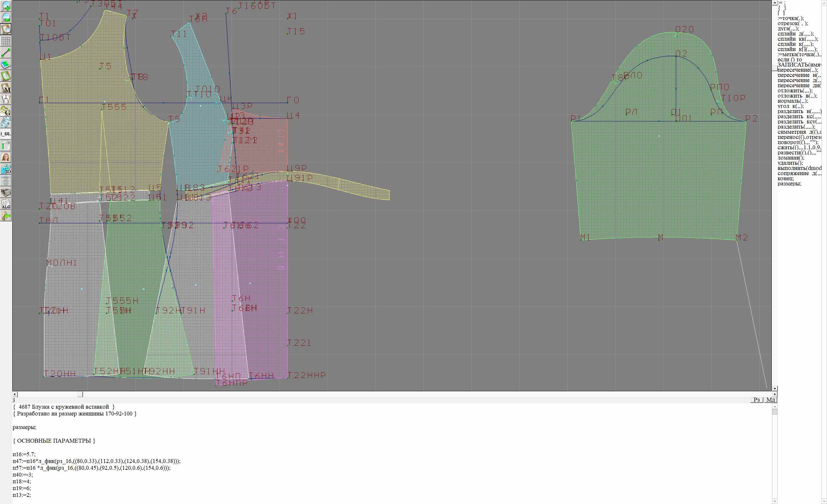
Task: Open the ALG algorithm document icon
Action: (6, 204)
